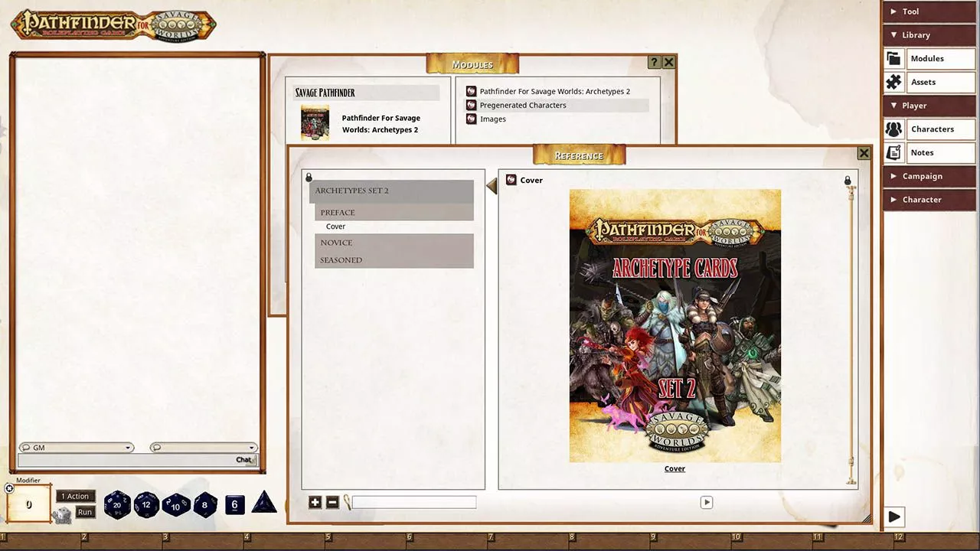Click the Archetype Cards cover image
980x551 pixels.
[x=675, y=326]
